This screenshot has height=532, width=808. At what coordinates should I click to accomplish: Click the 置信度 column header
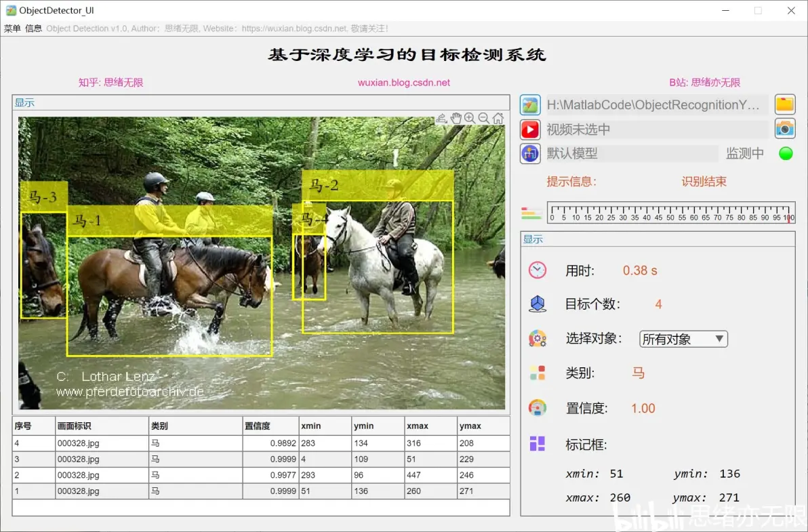tap(270, 426)
